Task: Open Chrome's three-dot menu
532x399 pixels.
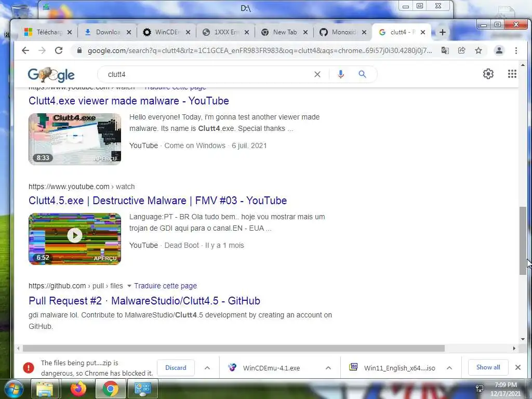Action: coord(516,50)
